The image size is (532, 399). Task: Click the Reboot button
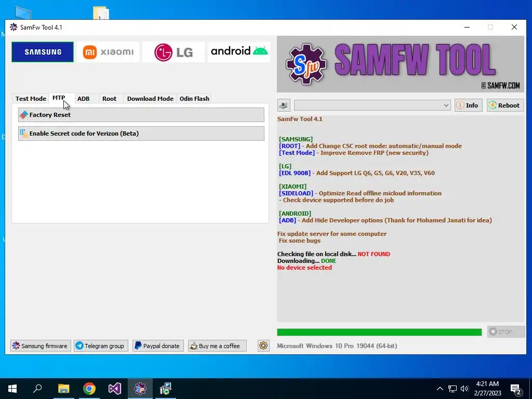point(505,105)
